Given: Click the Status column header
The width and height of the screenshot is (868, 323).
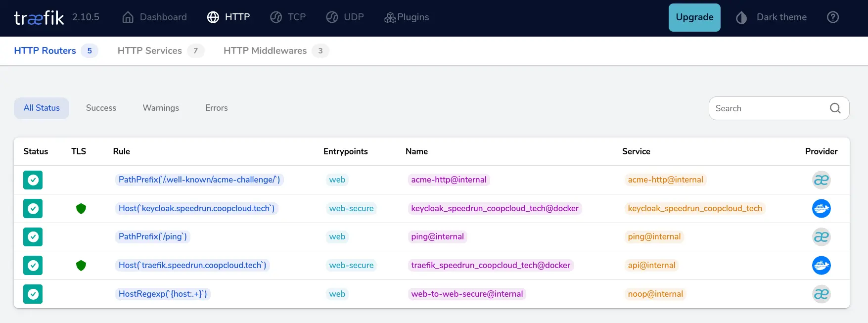Looking at the screenshot, I should [x=36, y=151].
